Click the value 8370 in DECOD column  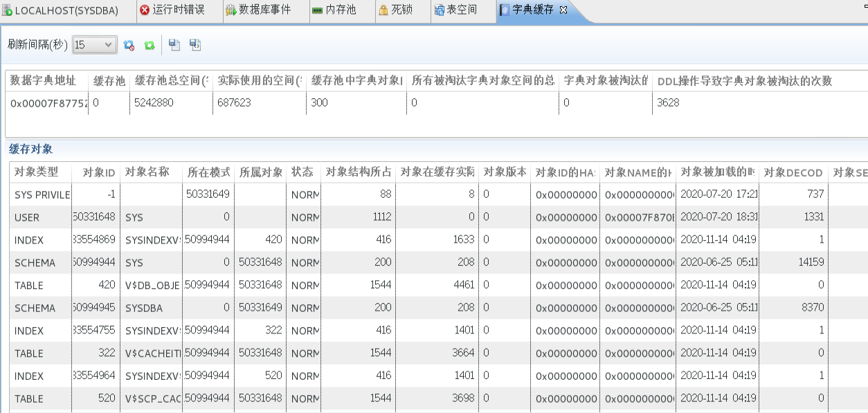[813, 308]
